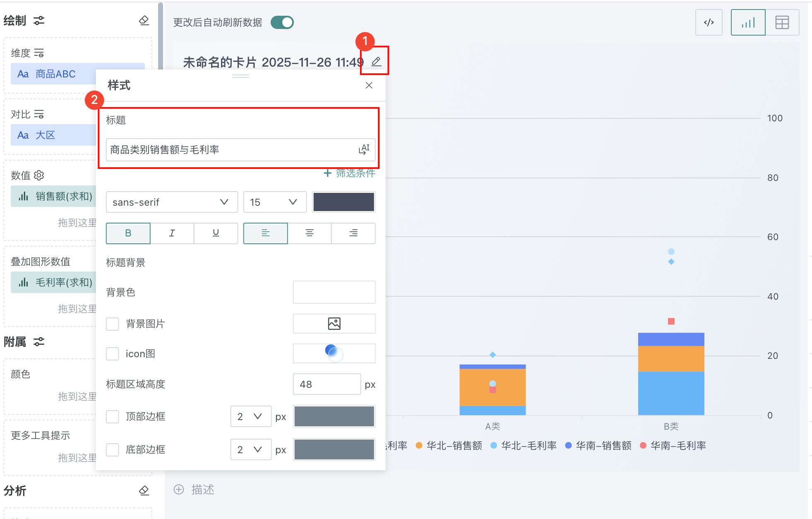This screenshot has width=812, height=519.
Task: Toggle 更改后自动刷新数据 switch
Action: tap(282, 22)
